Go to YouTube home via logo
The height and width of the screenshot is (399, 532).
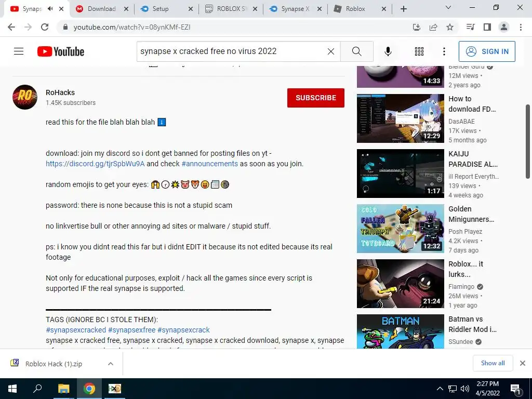(x=61, y=51)
